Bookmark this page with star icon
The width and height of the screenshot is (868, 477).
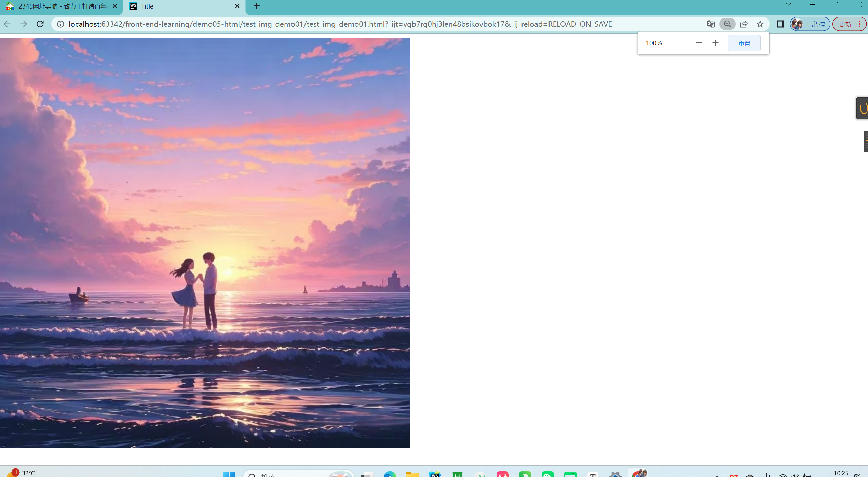click(x=760, y=24)
